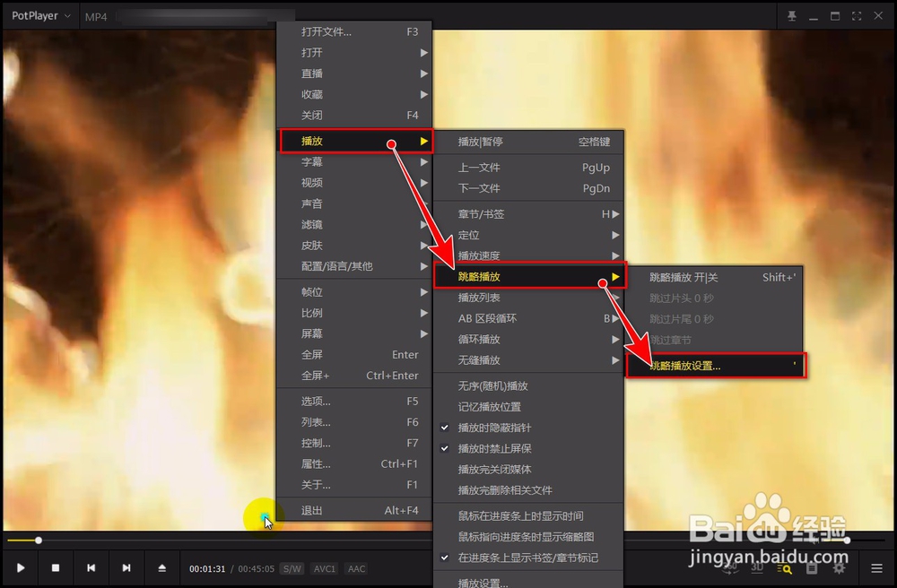
Task: Click the elapsed time 00:01:31
Action: tap(207, 568)
